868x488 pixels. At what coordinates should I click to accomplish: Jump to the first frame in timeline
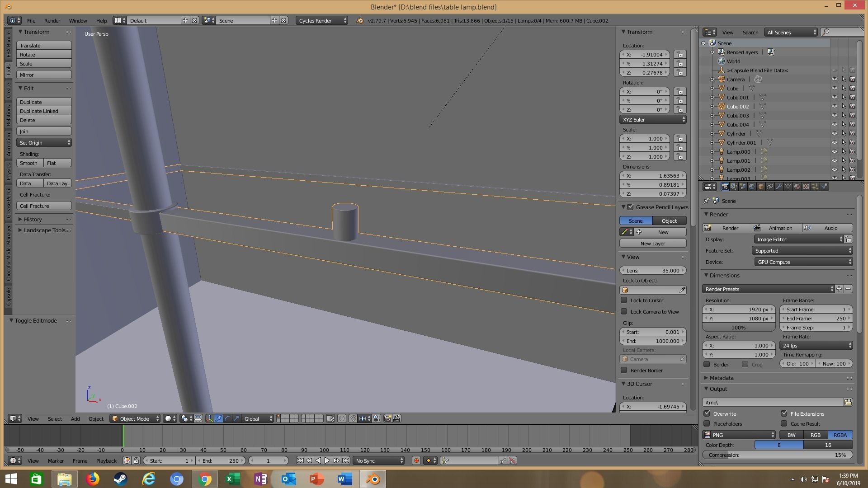point(300,460)
